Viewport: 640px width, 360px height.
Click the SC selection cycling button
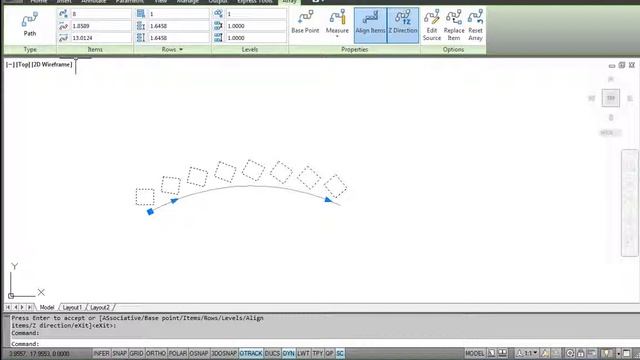click(x=340, y=353)
